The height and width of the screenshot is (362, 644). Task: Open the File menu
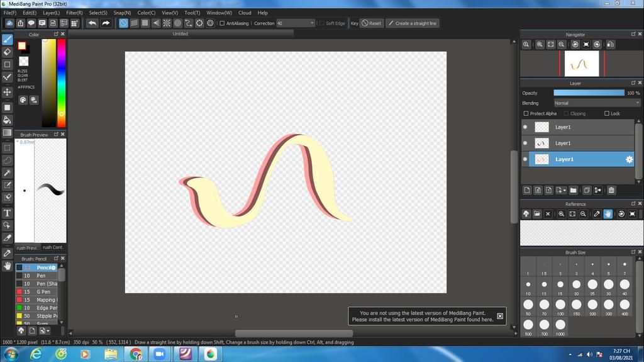(x=10, y=13)
